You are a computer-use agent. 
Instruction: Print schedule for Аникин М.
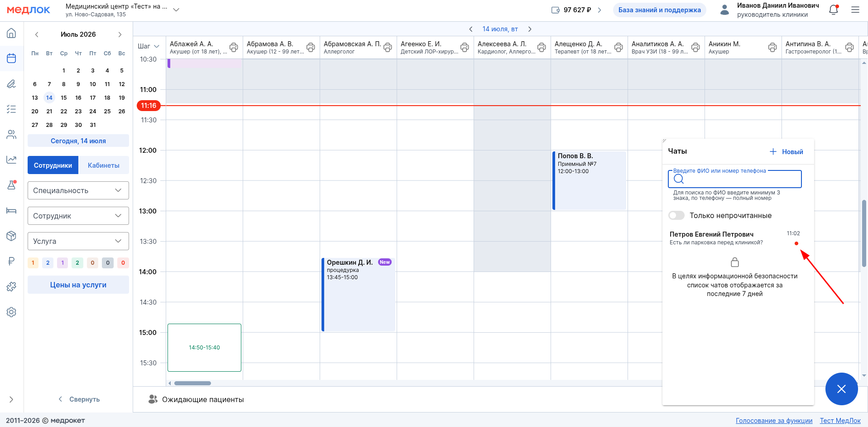pos(772,47)
